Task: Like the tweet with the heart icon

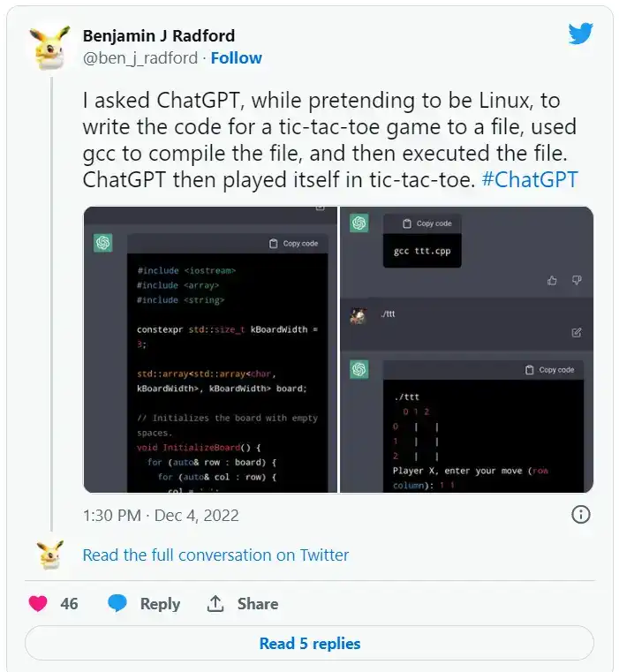Action: point(38,604)
